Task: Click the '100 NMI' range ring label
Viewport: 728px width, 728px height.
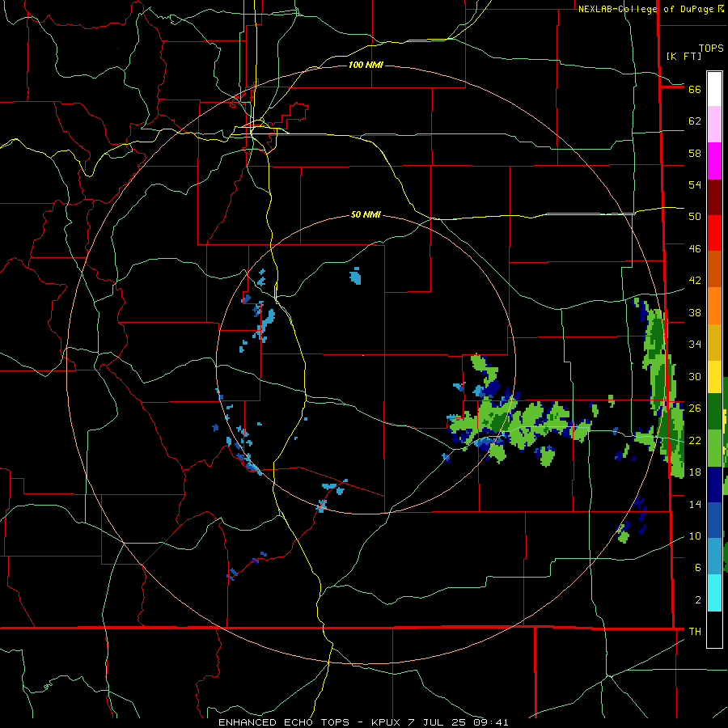Action: pyautogui.click(x=366, y=65)
